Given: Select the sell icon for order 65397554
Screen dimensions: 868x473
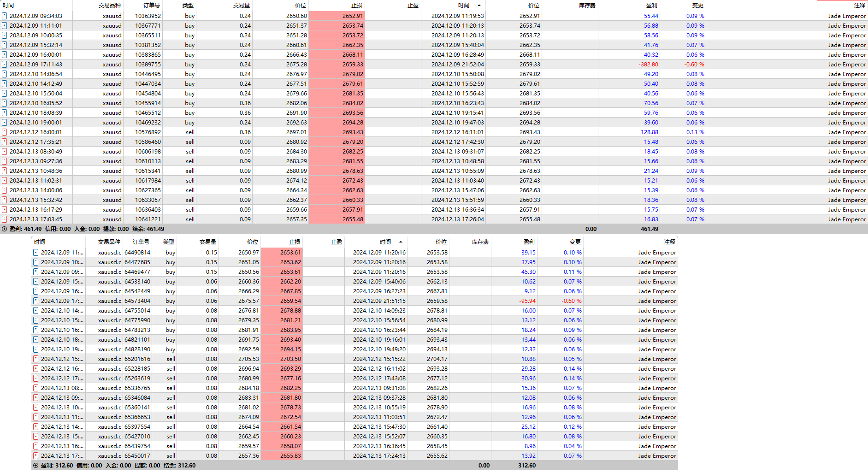Looking at the screenshot, I should pyautogui.click(x=35, y=426).
